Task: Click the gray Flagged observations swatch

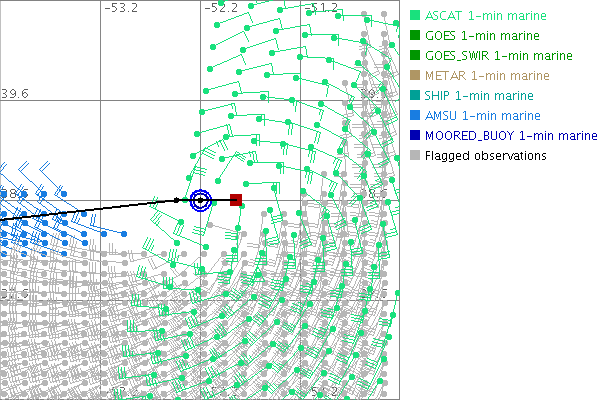Action: [x=415, y=156]
